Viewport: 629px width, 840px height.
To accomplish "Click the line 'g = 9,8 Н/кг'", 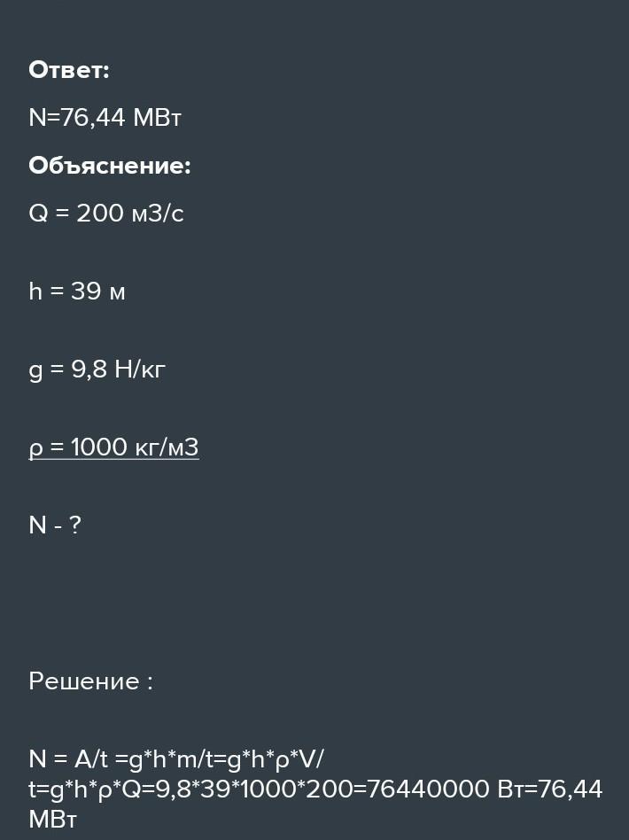I will [97, 369].
